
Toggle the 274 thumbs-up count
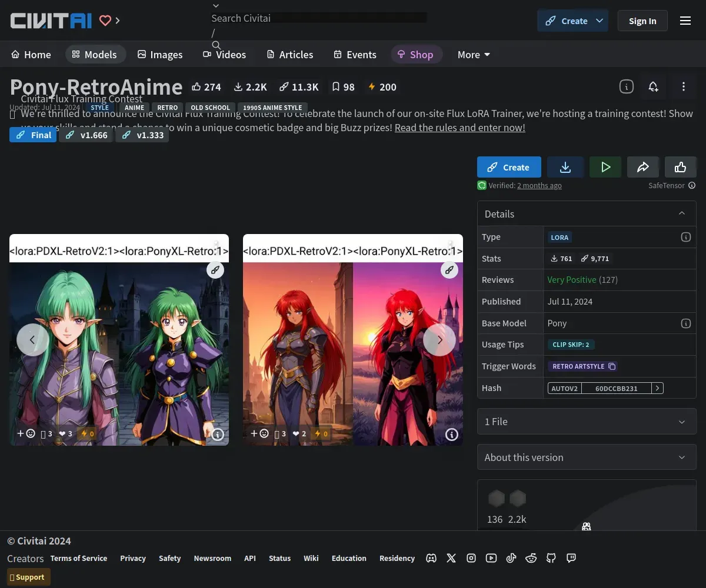pyautogui.click(x=207, y=87)
